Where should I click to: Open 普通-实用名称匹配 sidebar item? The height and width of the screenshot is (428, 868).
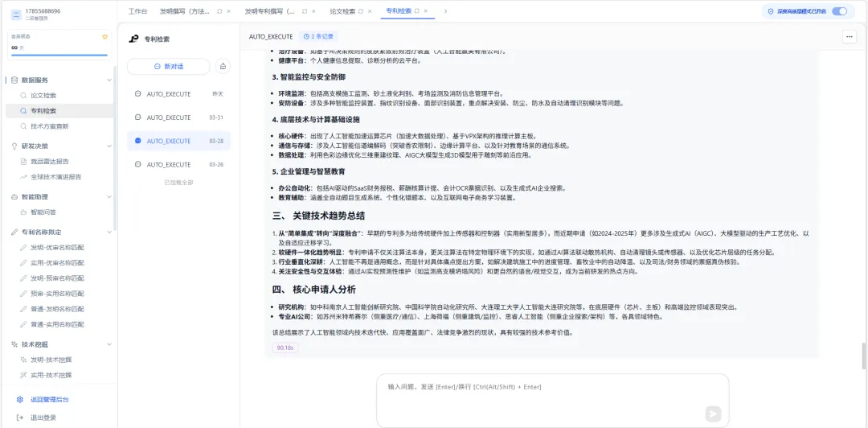click(58, 324)
